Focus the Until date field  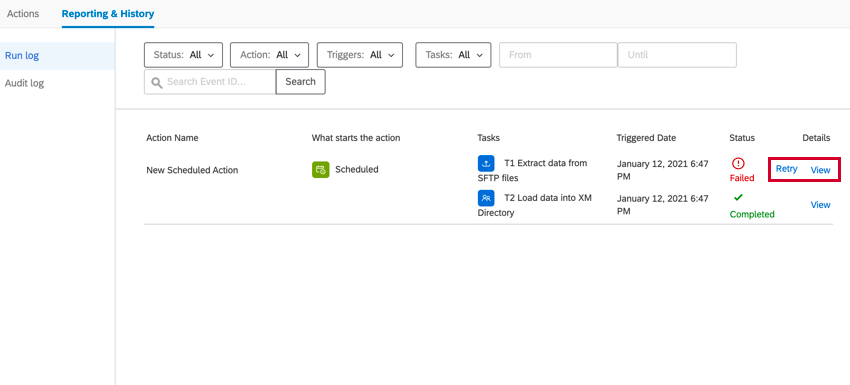(677, 55)
